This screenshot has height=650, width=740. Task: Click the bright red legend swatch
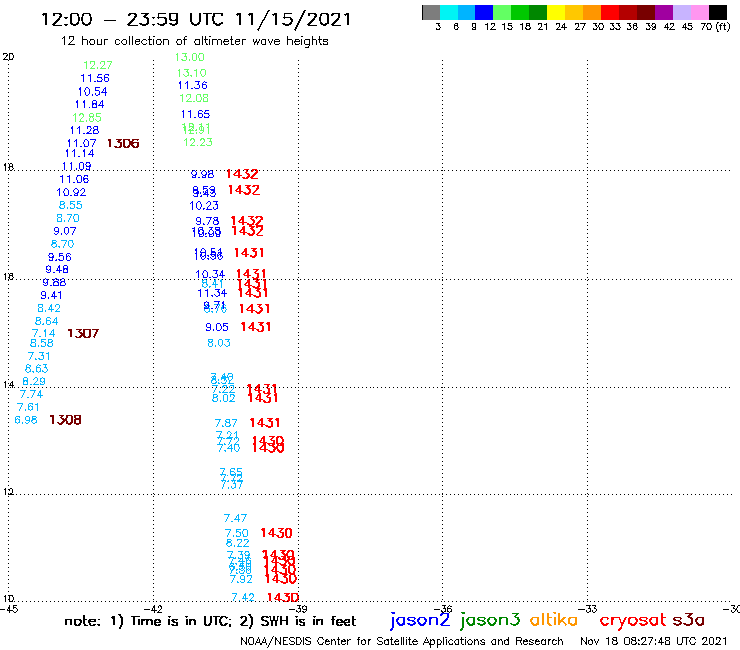point(609,12)
